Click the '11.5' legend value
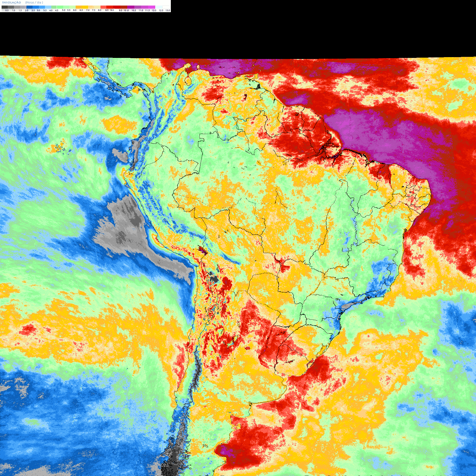Image resolution: width=476 pixels, height=476 pixels. pos(147,10)
